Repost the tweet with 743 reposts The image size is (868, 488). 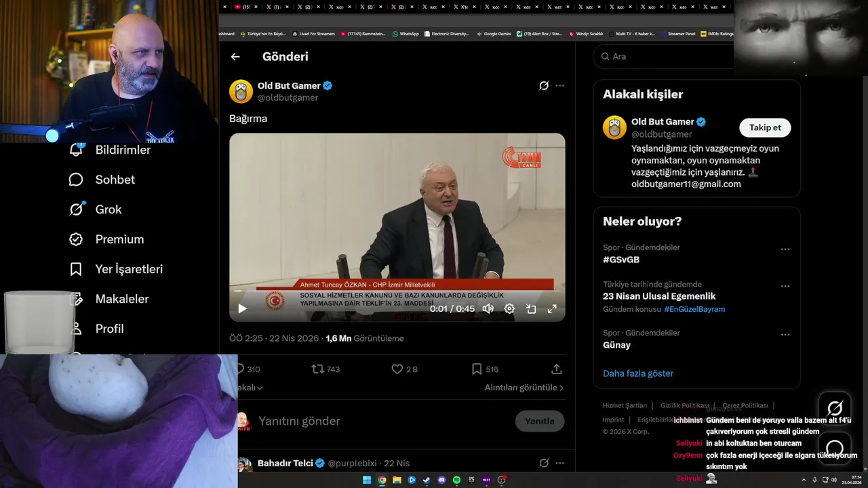pos(325,369)
